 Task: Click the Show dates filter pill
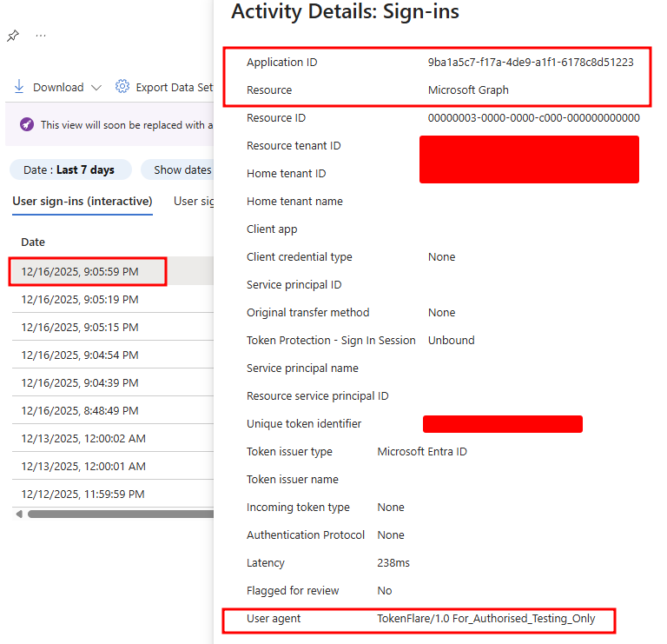coord(182,169)
